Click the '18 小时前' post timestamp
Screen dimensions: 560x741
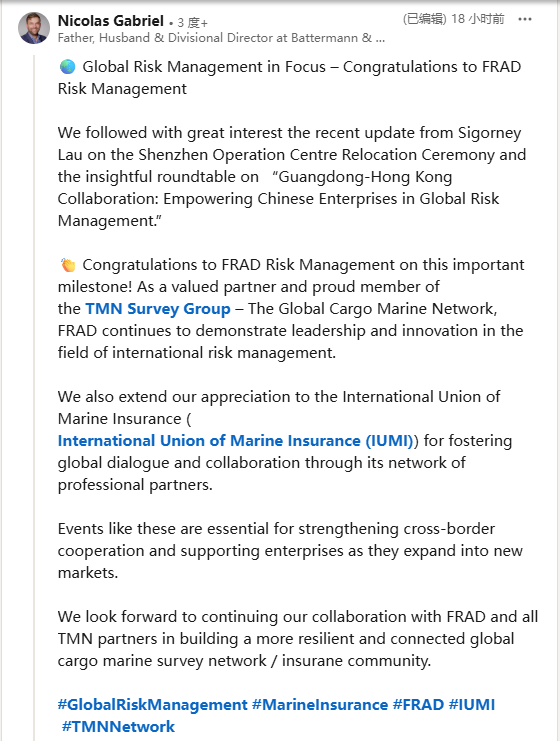pyautogui.click(x=478, y=19)
